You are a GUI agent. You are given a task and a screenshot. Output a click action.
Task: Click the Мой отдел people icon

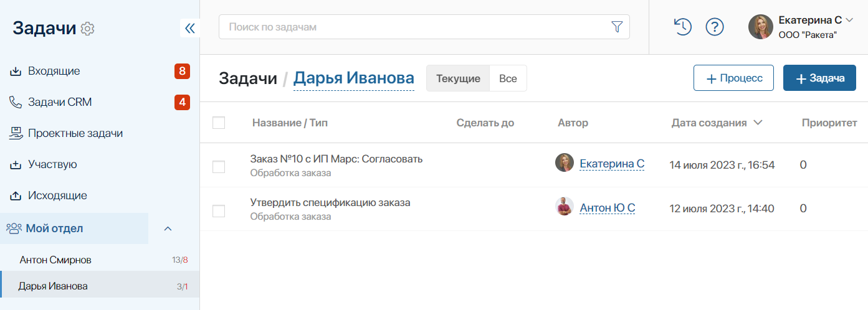(x=14, y=228)
